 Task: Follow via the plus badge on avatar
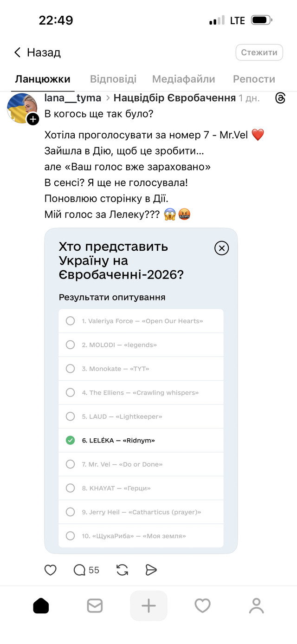coord(33,119)
